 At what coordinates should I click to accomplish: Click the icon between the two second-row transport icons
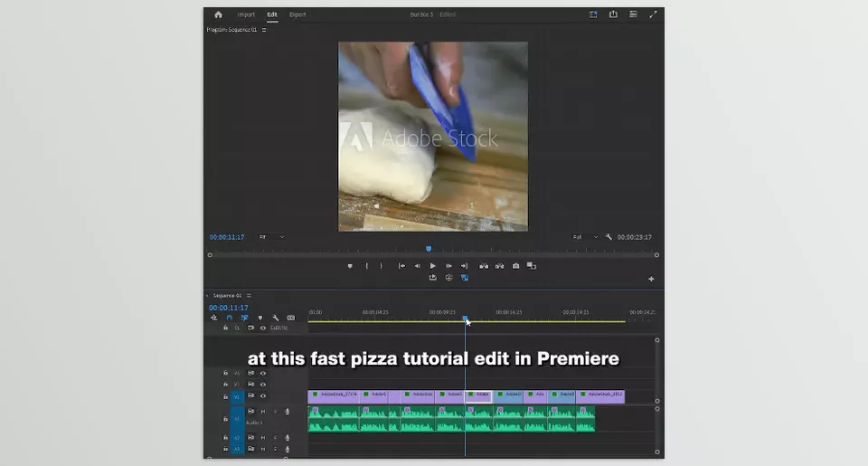(x=449, y=278)
